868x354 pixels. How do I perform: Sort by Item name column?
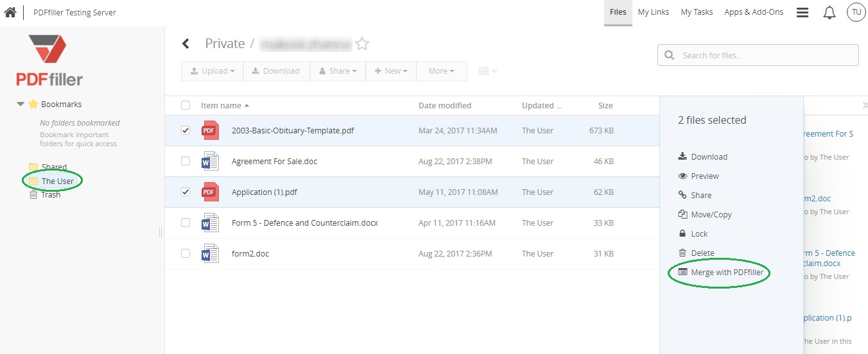[x=225, y=105]
